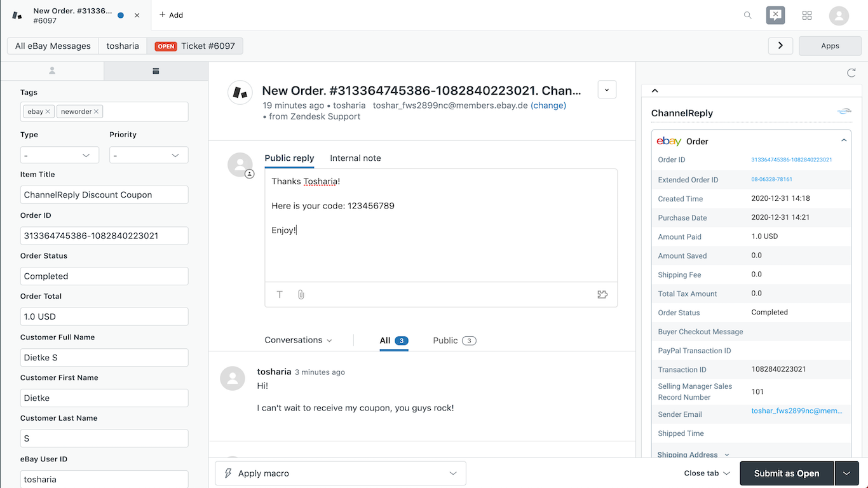Viewport: 868px width, 488px height.
Task: Select the Ticket #6097 breadcrumb tab
Action: click(195, 46)
